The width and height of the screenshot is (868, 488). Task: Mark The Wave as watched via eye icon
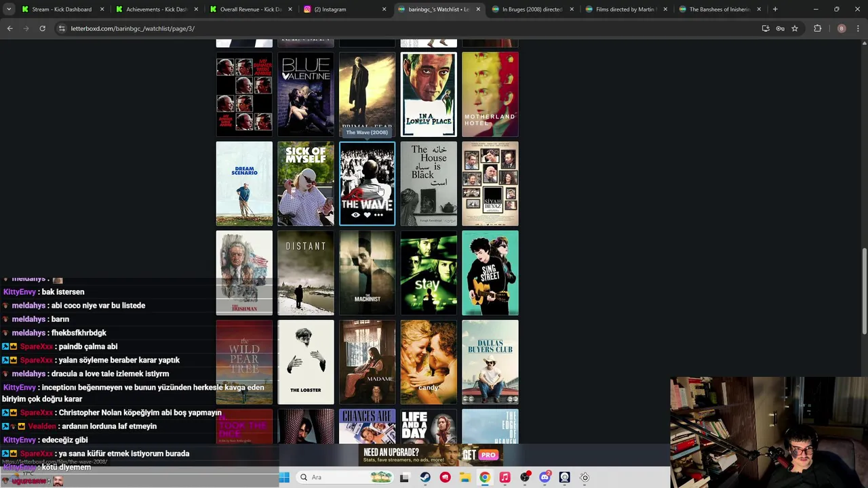tap(356, 215)
